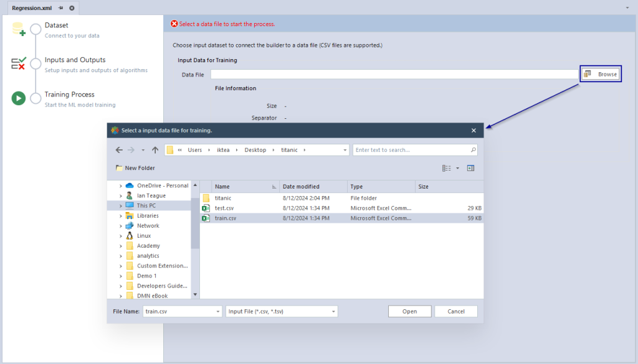This screenshot has height=364, width=638.
Task: Click the Open button
Action: coord(410,312)
